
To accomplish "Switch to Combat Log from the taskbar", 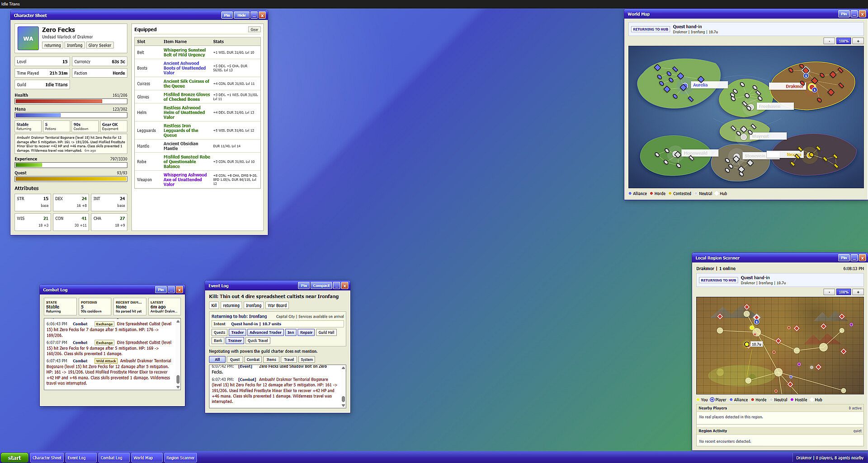I will click(x=114, y=458).
